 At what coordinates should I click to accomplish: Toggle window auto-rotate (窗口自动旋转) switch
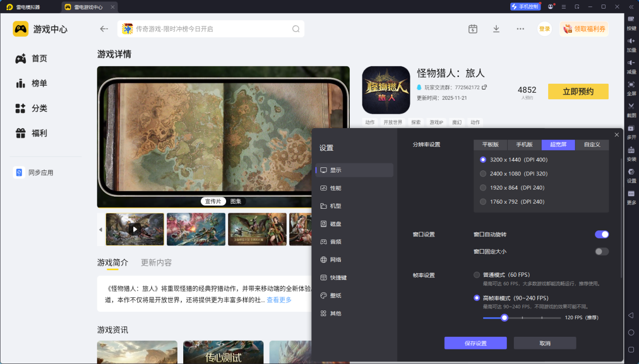pyautogui.click(x=602, y=234)
